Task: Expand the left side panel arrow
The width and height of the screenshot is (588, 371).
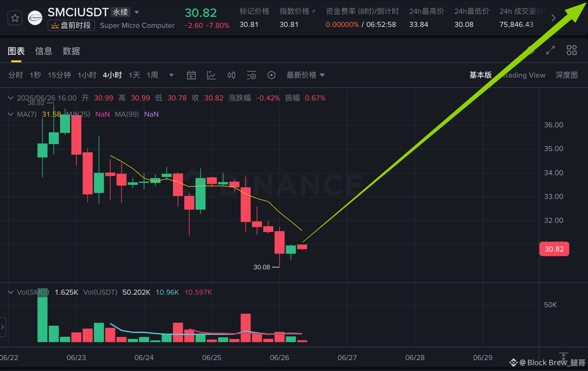Action: point(3,327)
